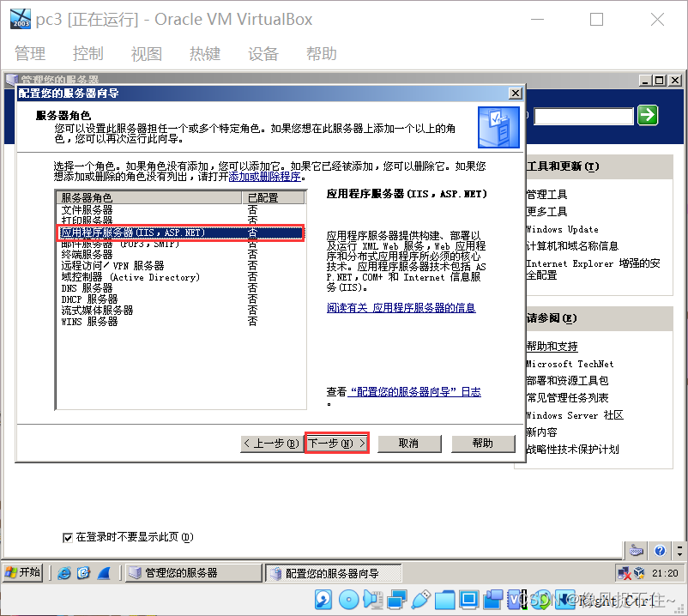Click the shared folders status icon
The width and height of the screenshot is (688, 616).
point(445,600)
